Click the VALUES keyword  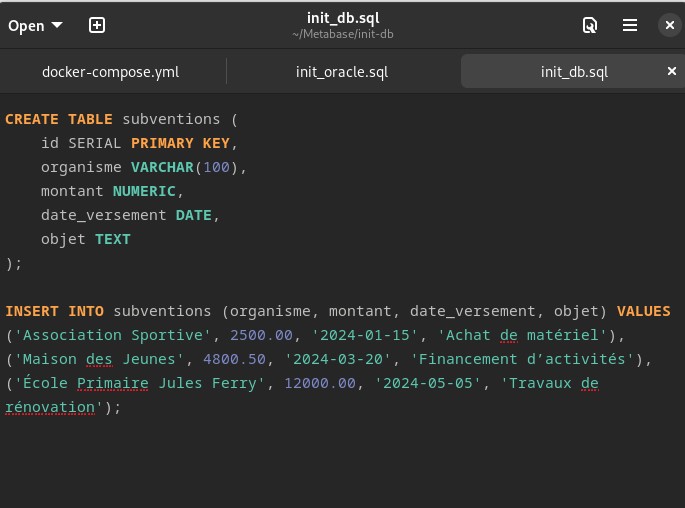pos(643,311)
